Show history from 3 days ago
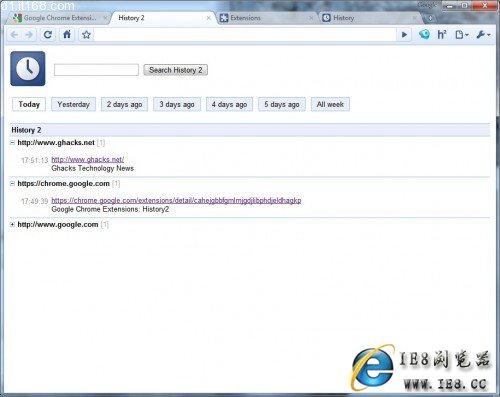The height and width of the screenshot is (397, 500). [177, 104]
